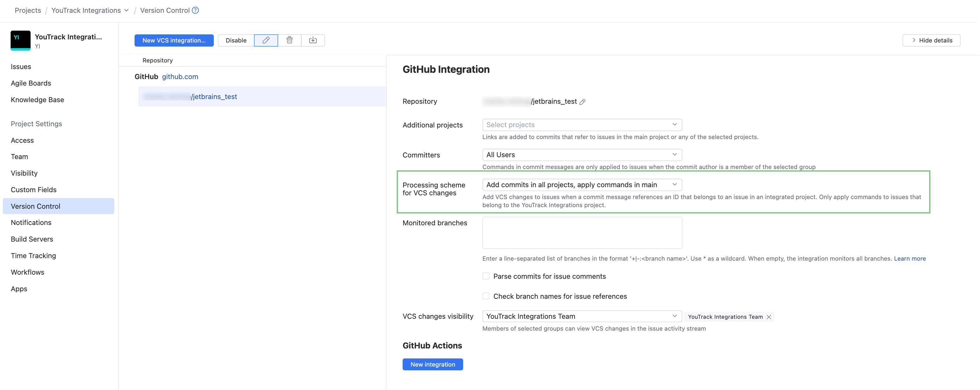This screenshot has width=980, height=390.
Task: Check branch names for issue references
Action: (x=486, y=296)
